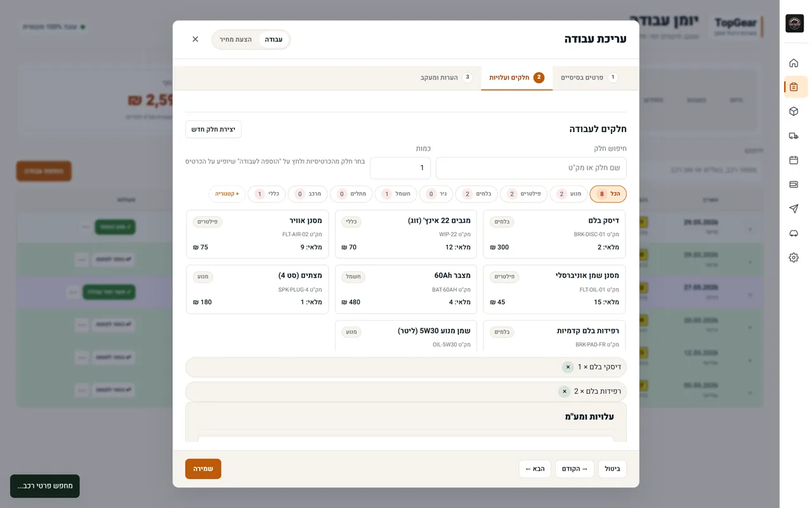Switch mode to הצעת מחיר
The width and height of the screenshot is (812, 508).
[x=235, y=39]
